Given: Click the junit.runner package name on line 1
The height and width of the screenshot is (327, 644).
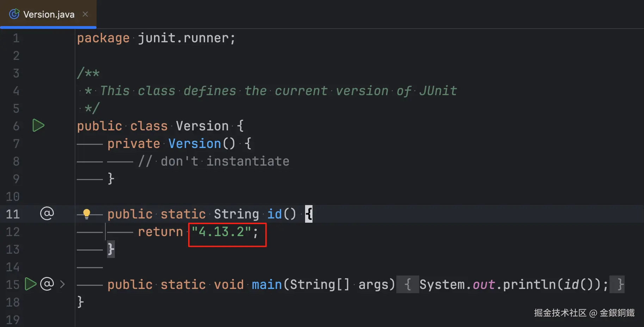Looking at the screenshot, I should [x=183, y=38].
